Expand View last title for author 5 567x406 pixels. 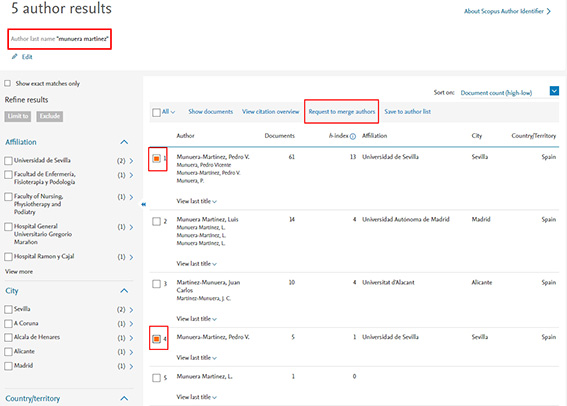click(196, 397)
